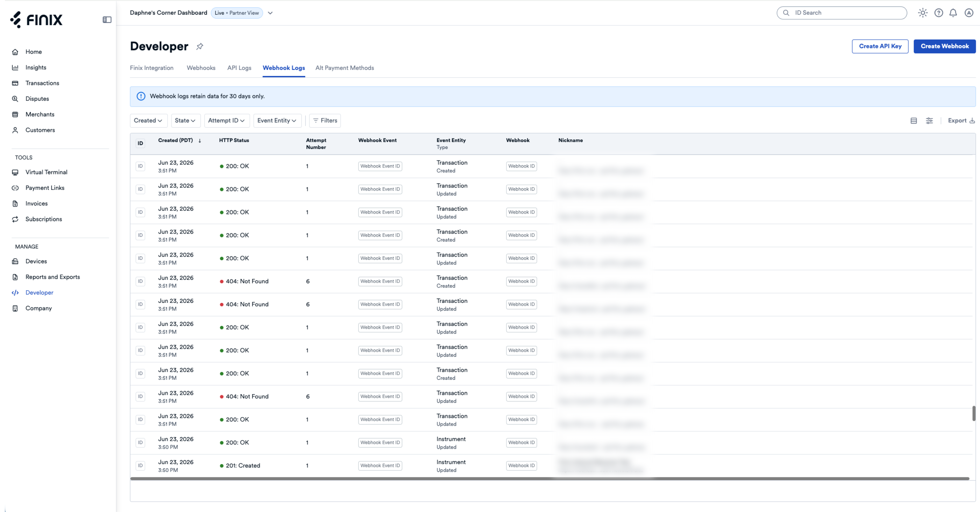Copy Webhook ID of 3:50 PM Instrument 200 row
Screen dimensions: 980x512
[521, 442]
